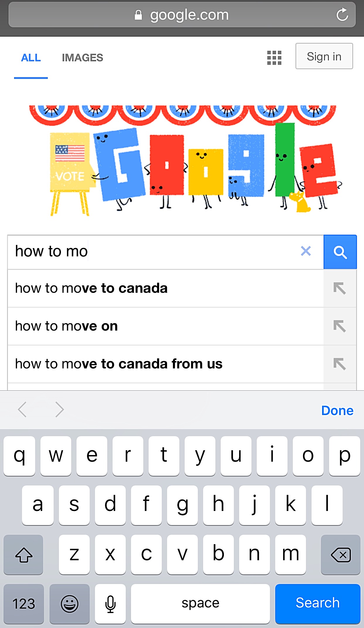Select the ALL tab
Image resolution: width=364 pixels, height=628 pixels.
tap(31, 58)
